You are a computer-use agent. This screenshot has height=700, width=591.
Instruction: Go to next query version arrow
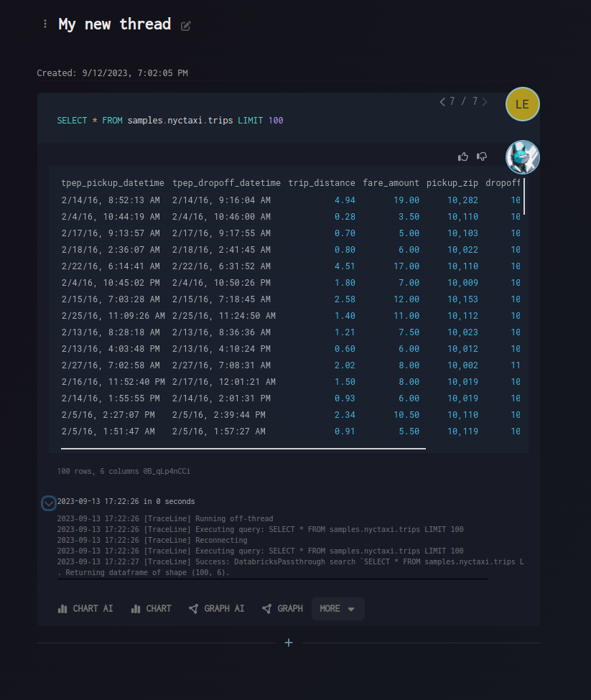click(x=484, y=102)
